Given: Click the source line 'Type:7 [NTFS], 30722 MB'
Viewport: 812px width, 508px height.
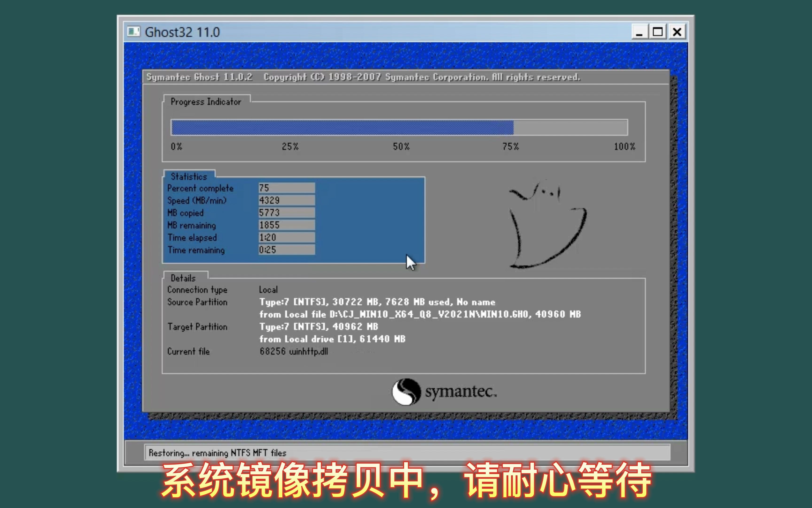Looking at the screenshot, I should tap(377, 302).
